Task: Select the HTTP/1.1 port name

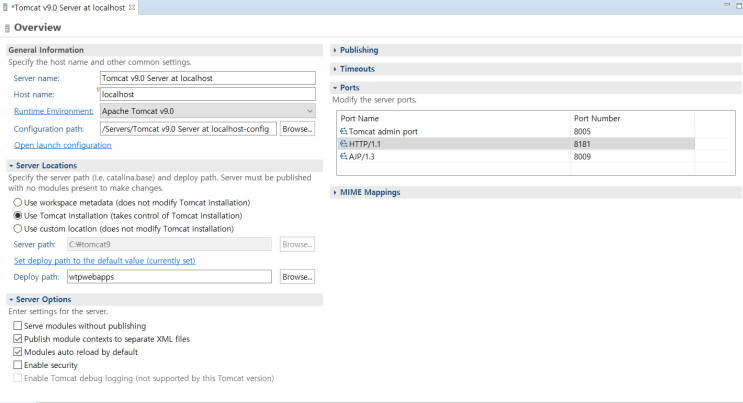Action: [x=365, y=144]
